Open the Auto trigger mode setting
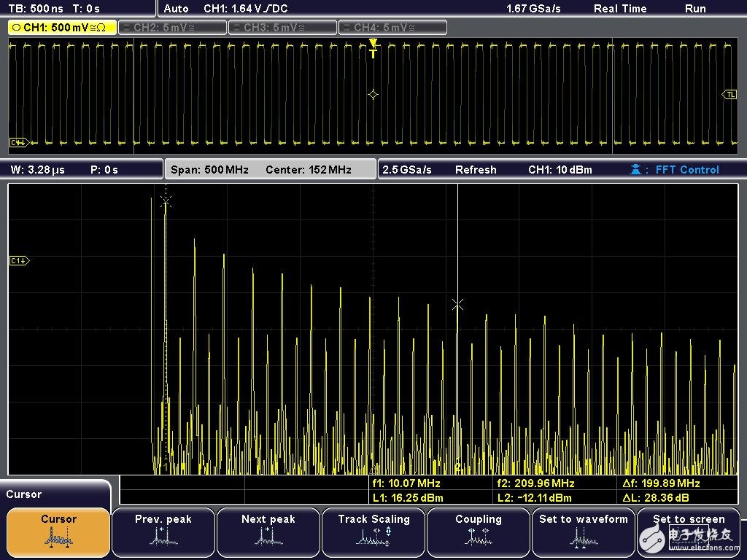Image resolution: width=747 pixels, height=560 pixels. [x=177, y=9]
